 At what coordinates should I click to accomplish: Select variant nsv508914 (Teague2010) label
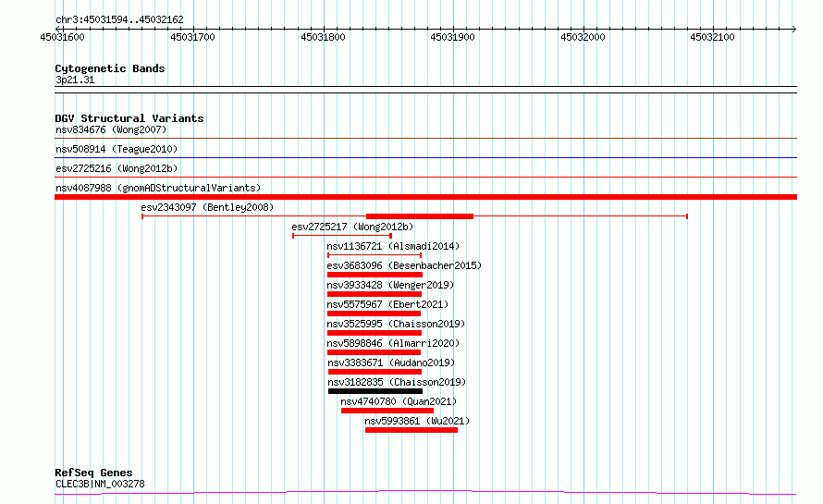[x=116, y=149]
